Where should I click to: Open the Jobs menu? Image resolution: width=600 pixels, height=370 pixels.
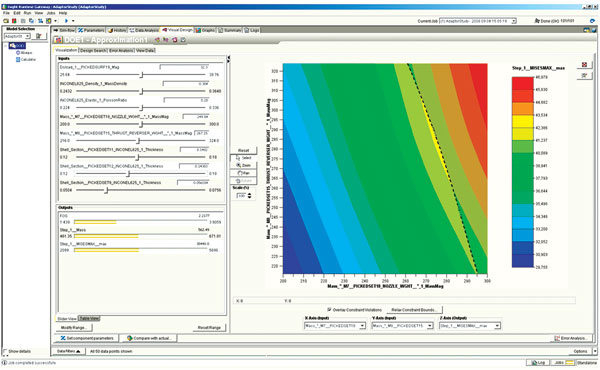click(51, 13)
